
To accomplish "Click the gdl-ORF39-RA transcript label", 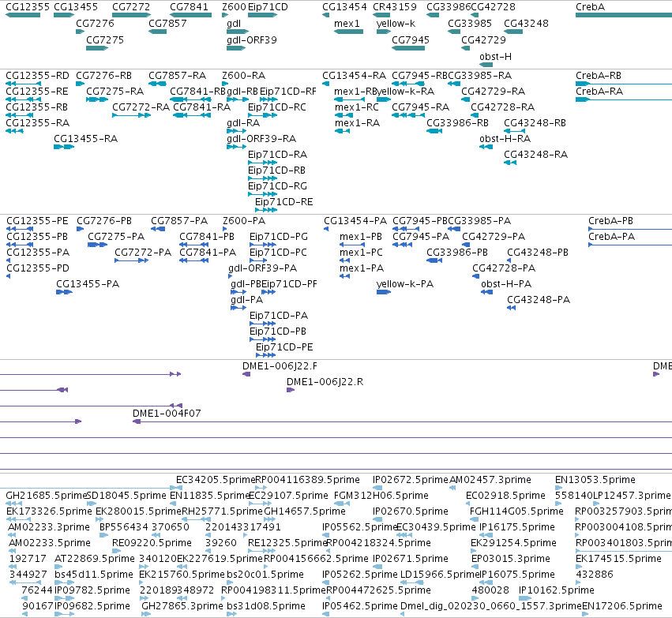I will point(261,139).
